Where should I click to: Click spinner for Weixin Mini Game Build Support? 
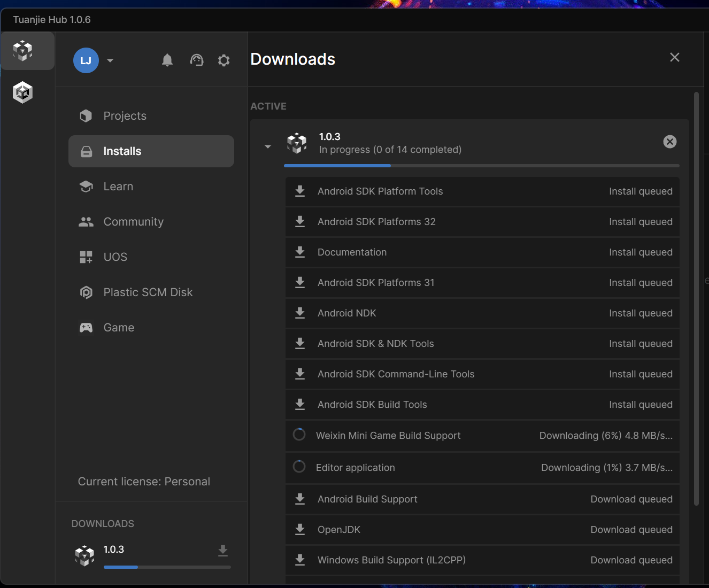[299, 435]
